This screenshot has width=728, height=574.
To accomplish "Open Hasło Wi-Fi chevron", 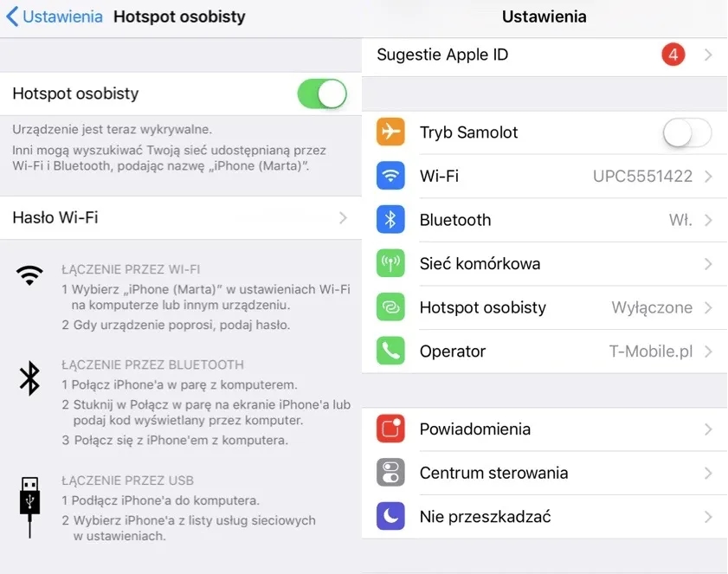I will [344, 218].
